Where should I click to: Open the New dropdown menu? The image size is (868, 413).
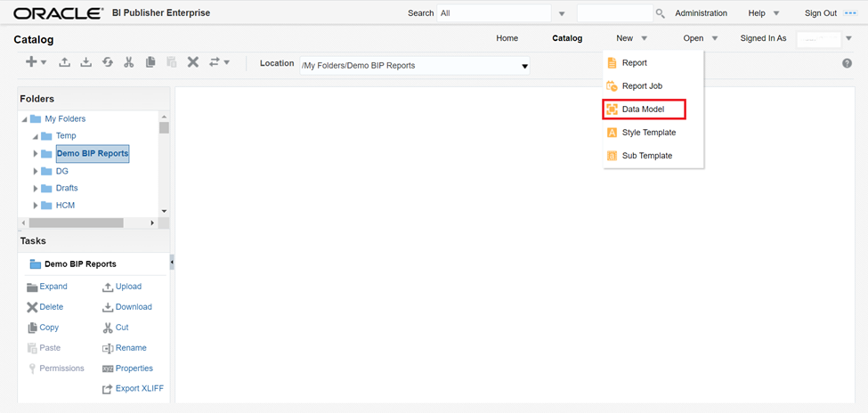point(631,38)
